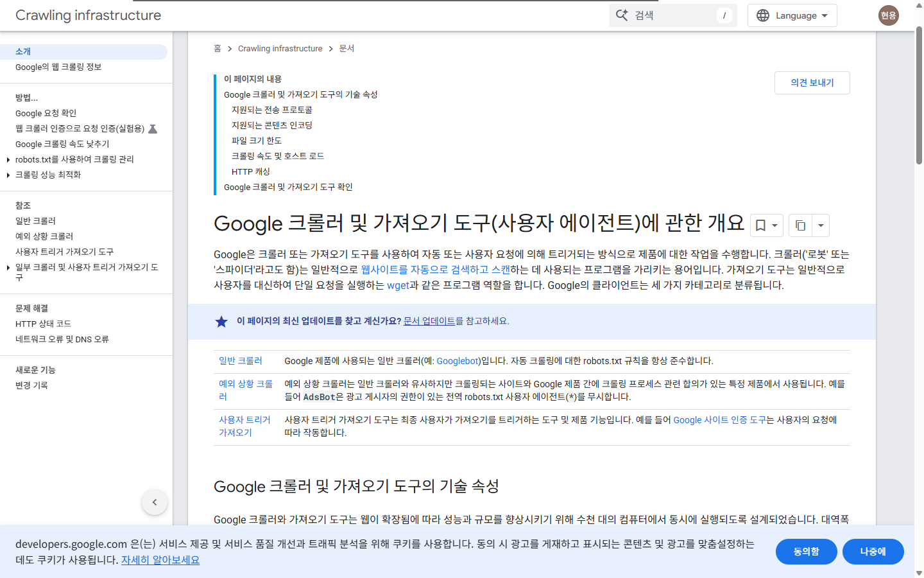Viewport: 924px width, 578px height.
Task: Click the page vertical scrollbar thumb
Action: click(919, 96)
